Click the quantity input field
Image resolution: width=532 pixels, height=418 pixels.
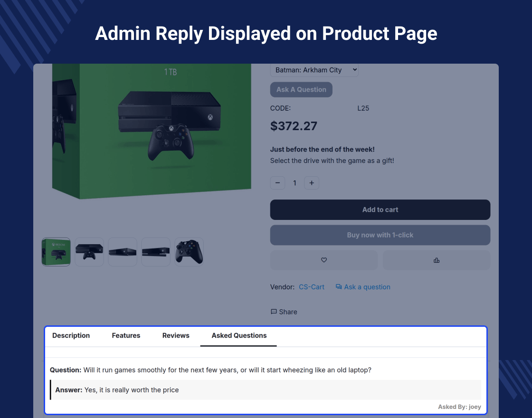coord(294,183)
